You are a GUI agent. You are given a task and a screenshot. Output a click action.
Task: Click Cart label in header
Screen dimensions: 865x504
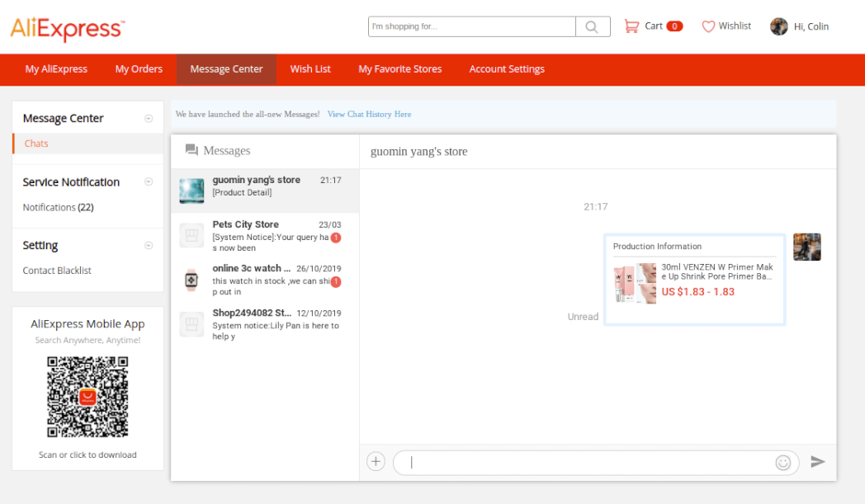pos(654,26)
